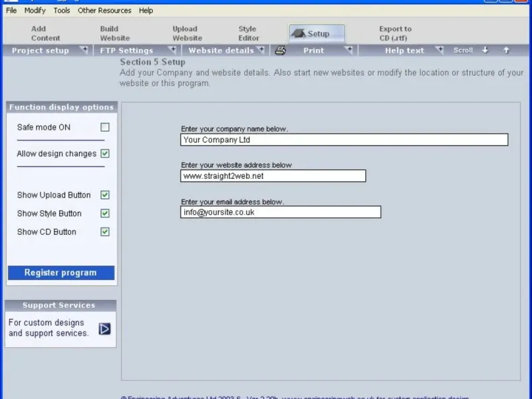This screenshot has height=399, width=532.
Task: Switch to the Upload Website section
Action: pyautogui.click(x=188, y=33)
